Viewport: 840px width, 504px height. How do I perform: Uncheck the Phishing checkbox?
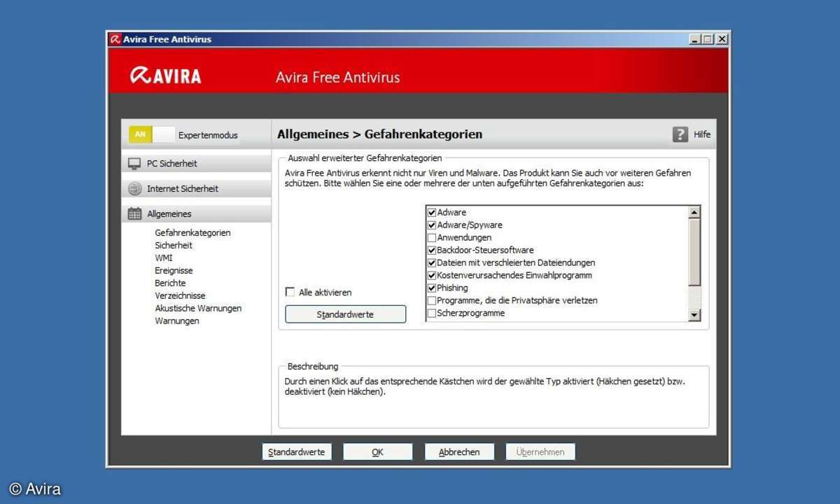[x=432, y=288]
